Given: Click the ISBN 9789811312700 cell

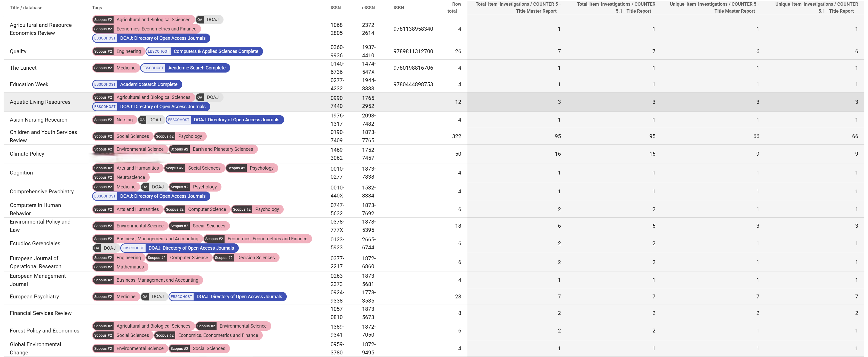Looking at the screenshot, I should (413, 51).
